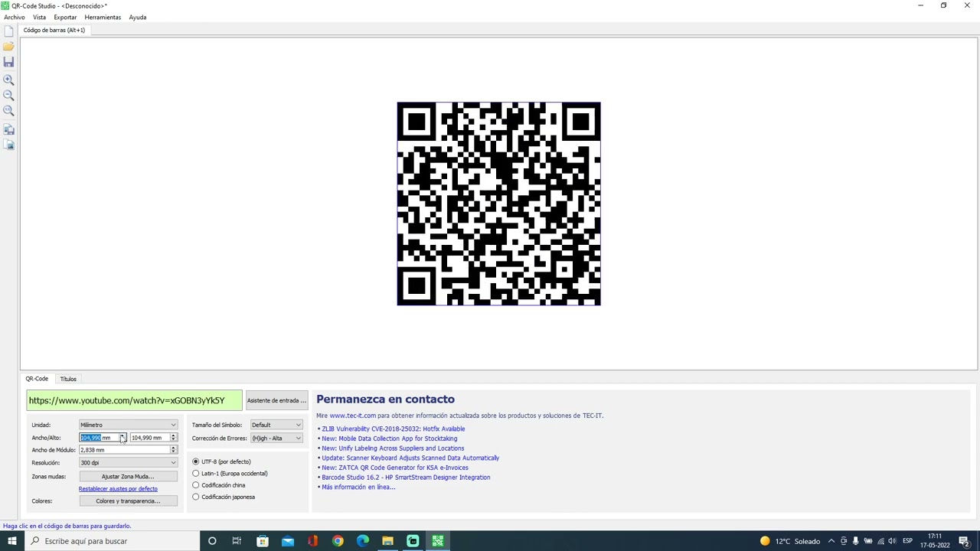Adjust the height spinner arrows

pos(173,438)
